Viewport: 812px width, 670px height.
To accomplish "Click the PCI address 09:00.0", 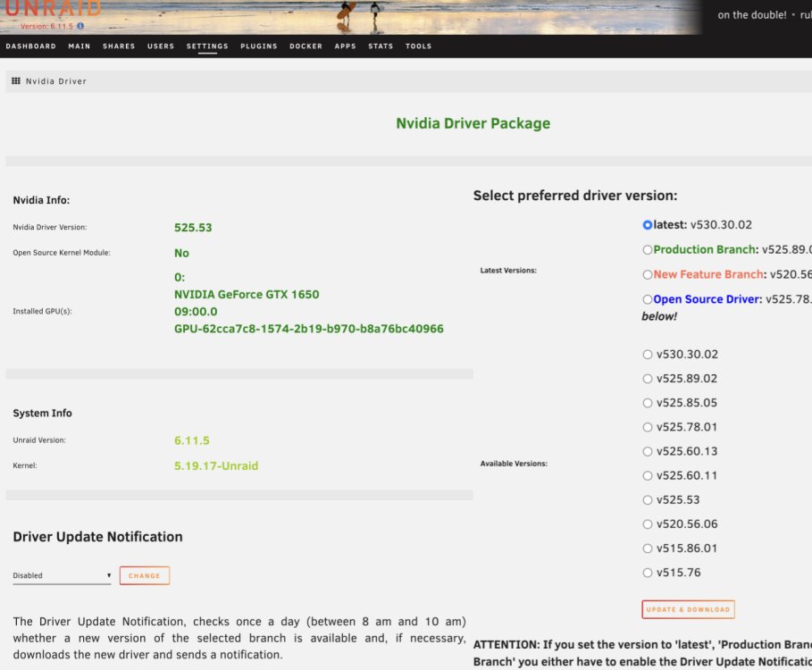I will pos(196,312).
